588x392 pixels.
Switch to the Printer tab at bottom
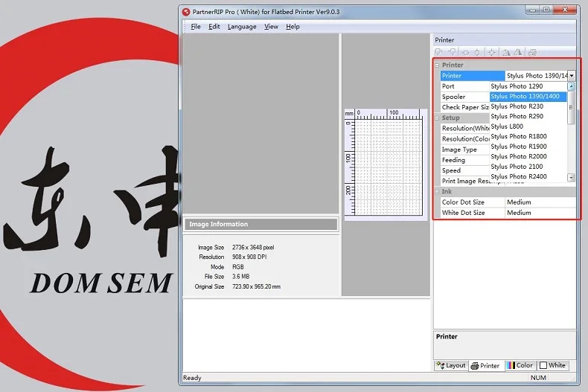[x=485, y=365]
